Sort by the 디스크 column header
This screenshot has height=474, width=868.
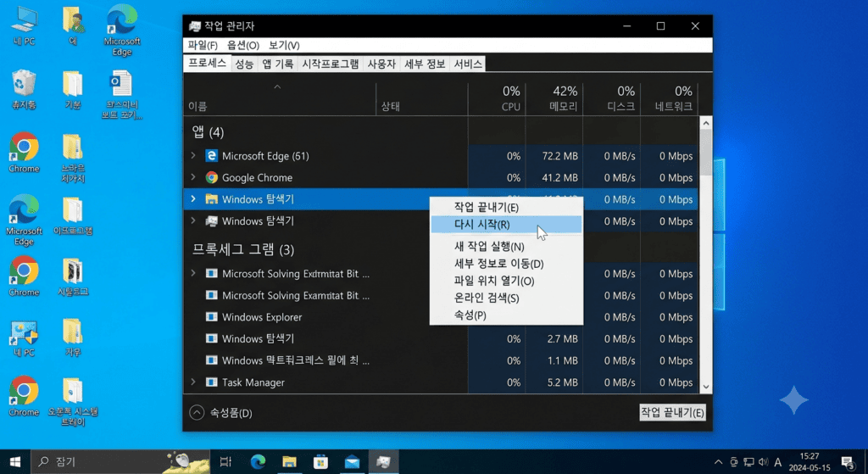[612, 98]
